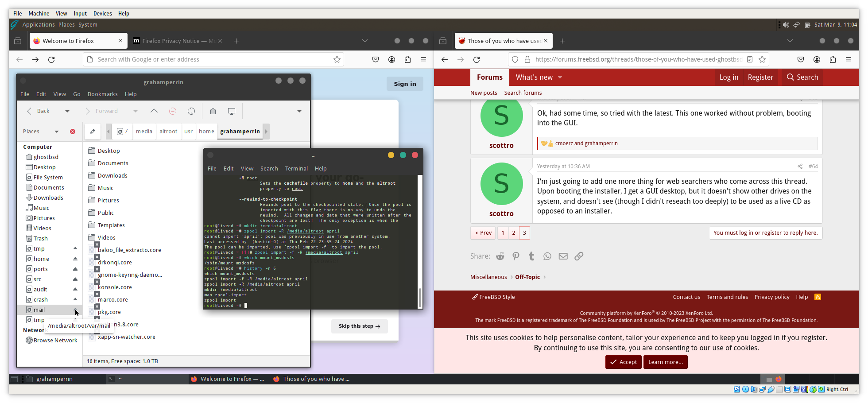Open page 2 of the thread
The image size is (868, 403).
pyautogui.click(x=514, y=233)
